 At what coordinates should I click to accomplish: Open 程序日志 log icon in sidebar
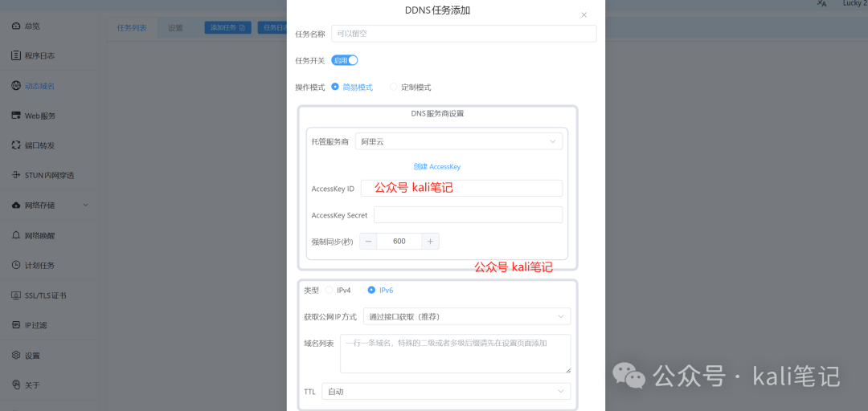pyautogui.click(x=16, y=56)
